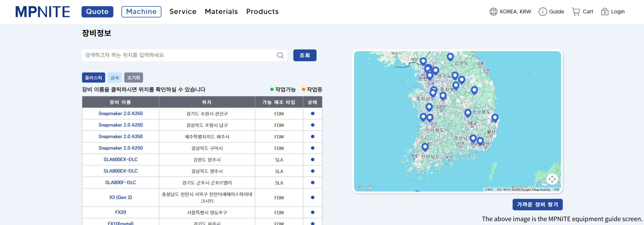Click the 경기도 수원시 권선구 location cell
Screen dimensions: 644x225
(x=207, y=114)
